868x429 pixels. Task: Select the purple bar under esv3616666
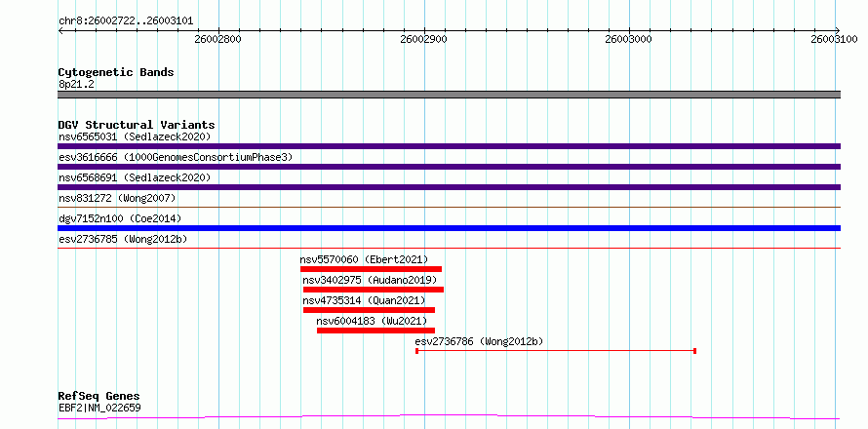pos(449,167)
